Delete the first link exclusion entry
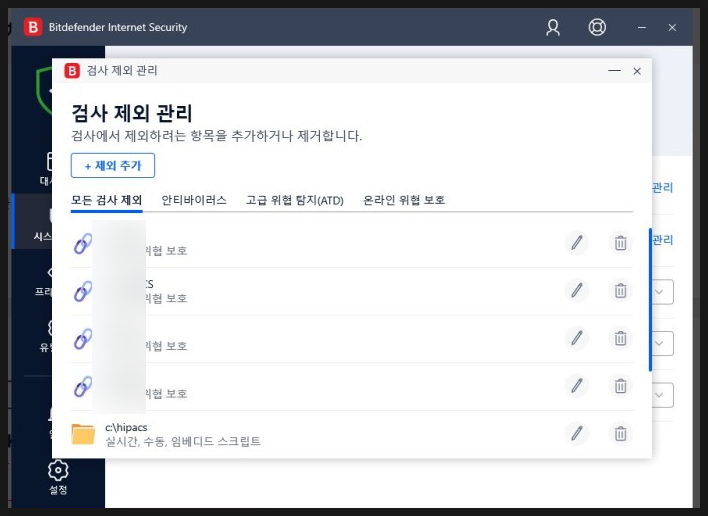Viewport: 708px width, 516px height. click(620, 243)
